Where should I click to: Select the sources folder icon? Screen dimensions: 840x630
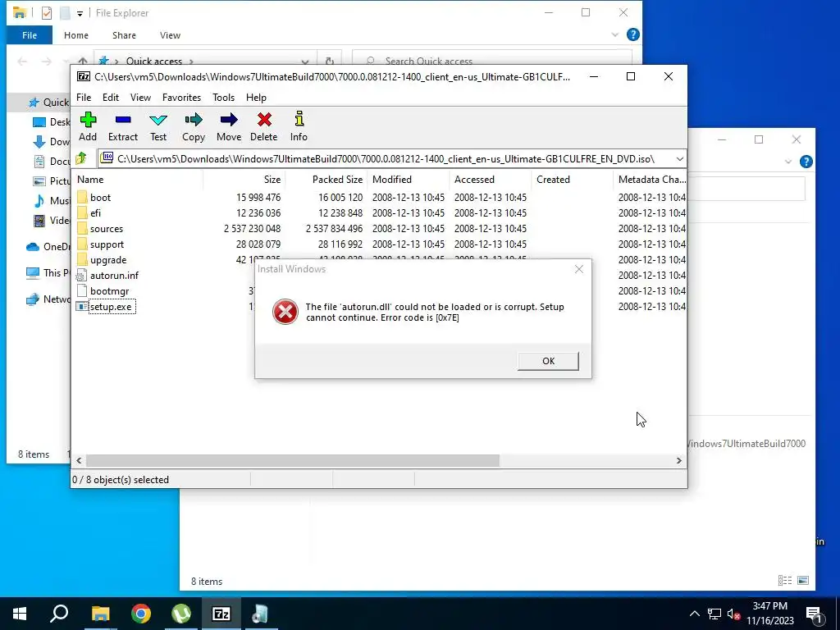click(82, 228)
